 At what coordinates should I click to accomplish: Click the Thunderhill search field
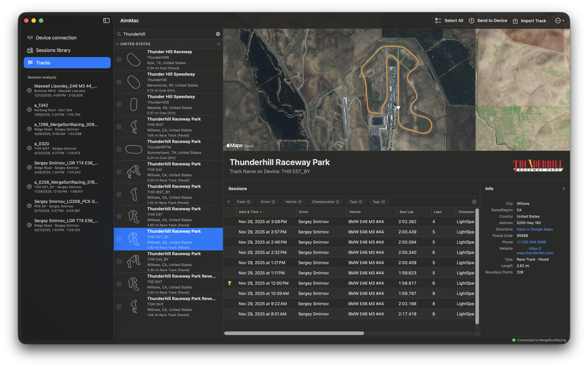pyautogui.click(x=168, y=34)
